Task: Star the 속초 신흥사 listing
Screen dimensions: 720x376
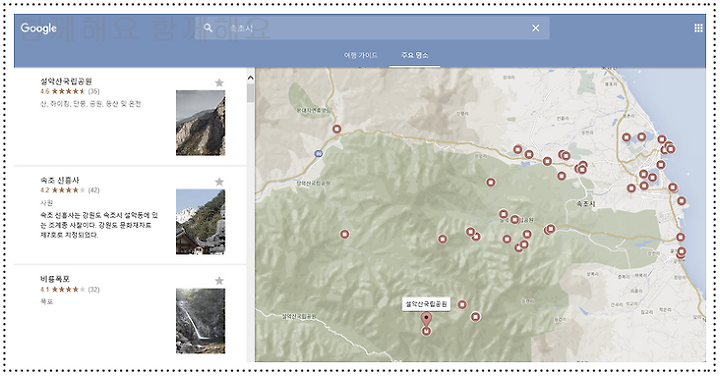Action: coord(219,182)
